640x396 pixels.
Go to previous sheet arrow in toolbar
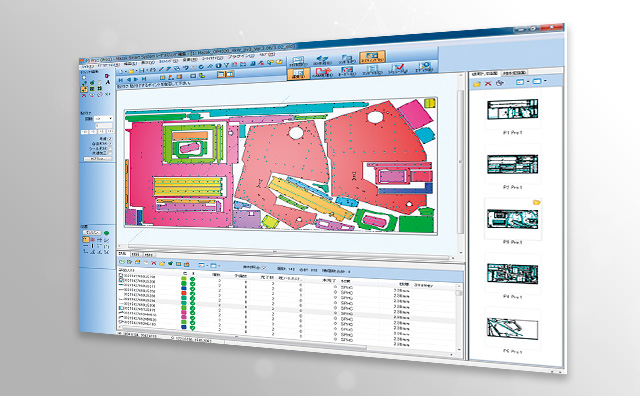pos(129,79)
